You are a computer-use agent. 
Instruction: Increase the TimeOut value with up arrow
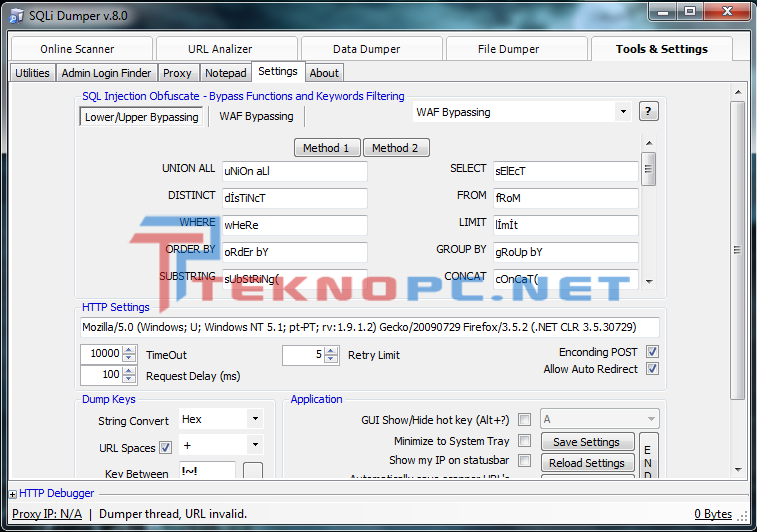click(129, 350)
